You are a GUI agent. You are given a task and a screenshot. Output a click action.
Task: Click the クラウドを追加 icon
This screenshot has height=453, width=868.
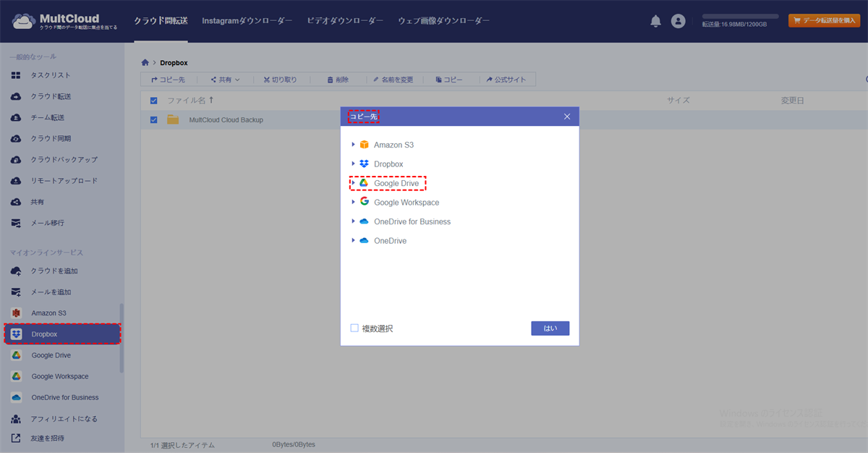tap(16, 271)
